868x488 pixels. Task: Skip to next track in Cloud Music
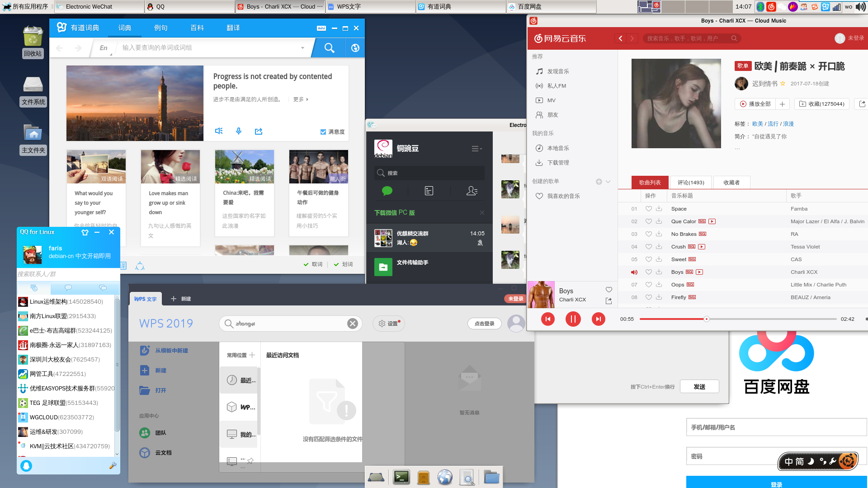[598, 319]
